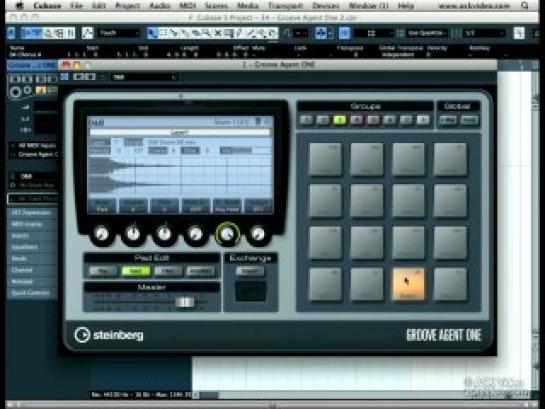Open the Help menu

[406, 6]
